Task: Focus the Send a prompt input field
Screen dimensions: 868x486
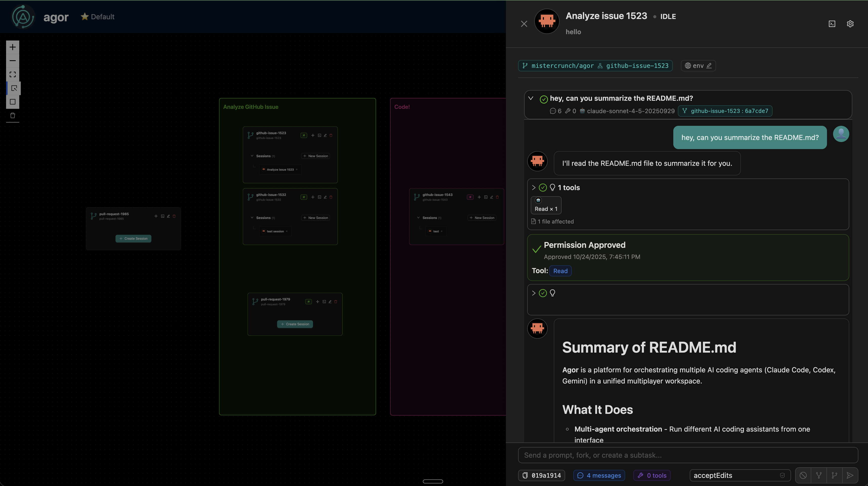Action: point(687,455)
